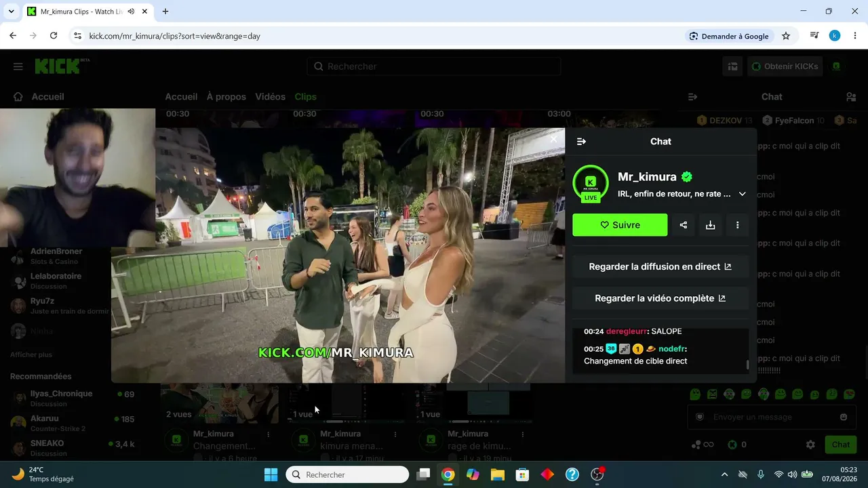Open the Chrome profile avatar
This screenshot has width=868, height=488.
pyautogui.click(x=835, y=36)
